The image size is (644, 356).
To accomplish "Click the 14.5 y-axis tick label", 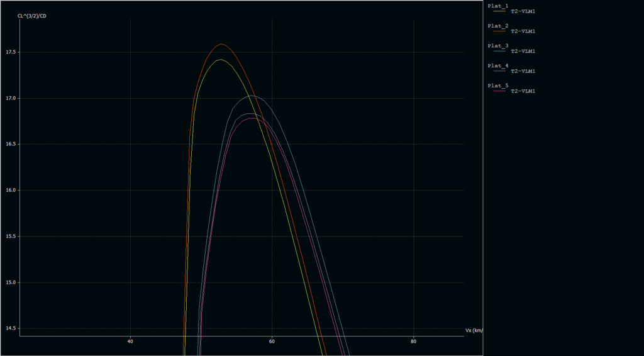I will click(x=11, y=328).
